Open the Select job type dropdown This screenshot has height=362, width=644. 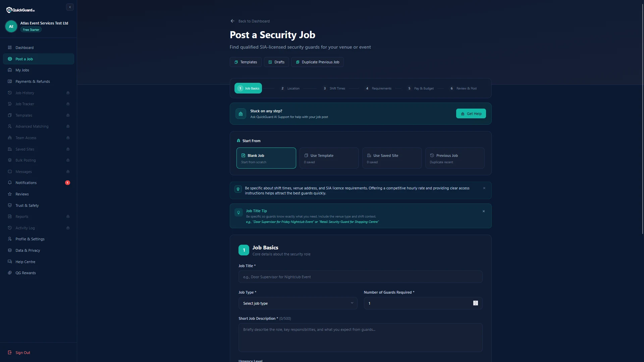(298, 303)
